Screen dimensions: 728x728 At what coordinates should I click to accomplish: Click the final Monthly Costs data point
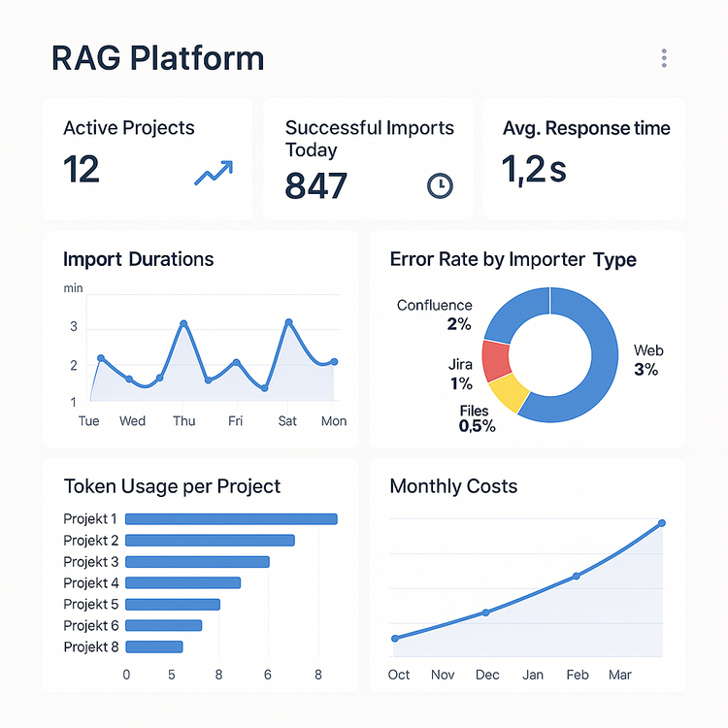click(x=662, y=523)
